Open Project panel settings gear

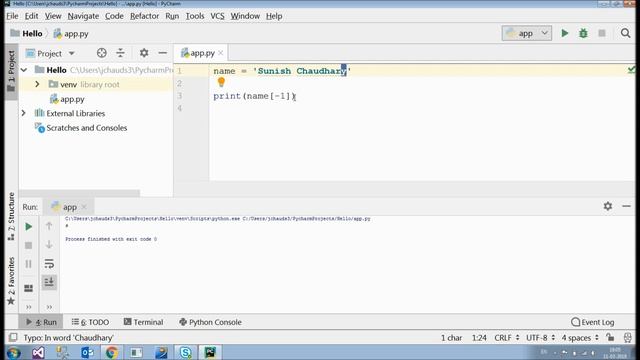[144, 53]
